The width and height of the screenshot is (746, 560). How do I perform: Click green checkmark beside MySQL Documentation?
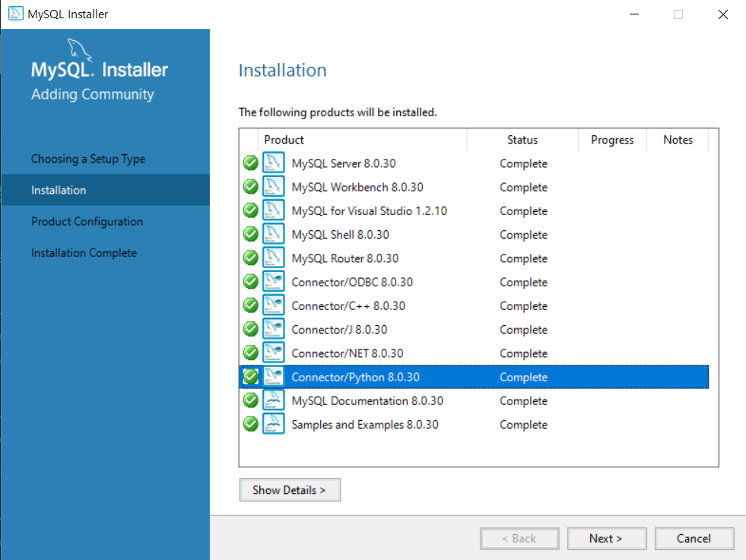tap(251, 400)
